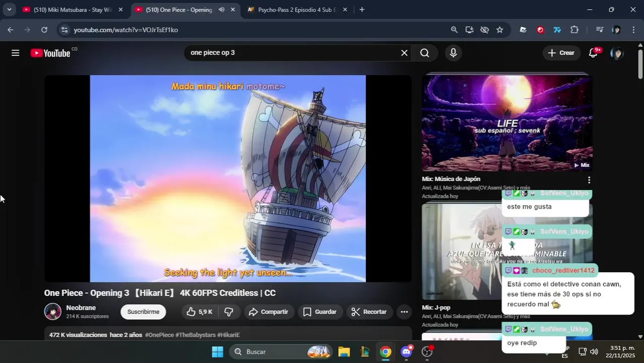This screenshot has height=363, width=644.
Task: Click the crossed-out eye icon in the address bar
Action: tap(485, 30)
